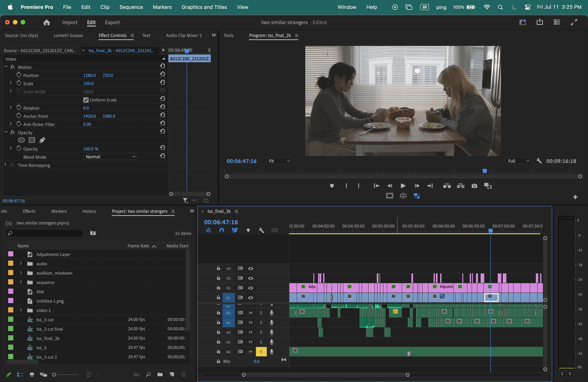Screen dimensions: 588x382
Task: Open the Full playback resolution dropdown
Action: coord(518,161)
